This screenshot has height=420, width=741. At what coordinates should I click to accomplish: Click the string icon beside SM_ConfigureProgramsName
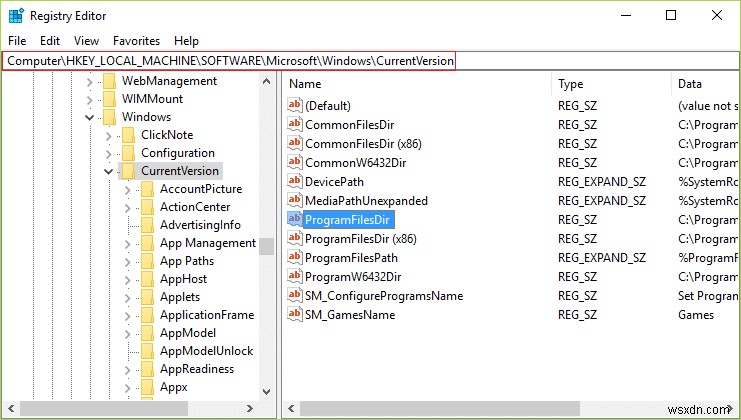294,295
